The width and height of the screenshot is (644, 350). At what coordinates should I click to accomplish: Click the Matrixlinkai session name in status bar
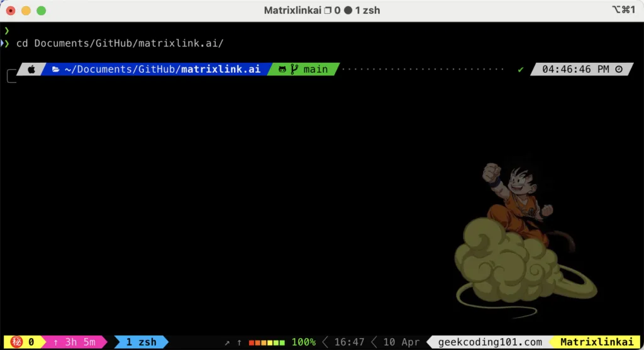pyautogui.click(x=596, y=342)
